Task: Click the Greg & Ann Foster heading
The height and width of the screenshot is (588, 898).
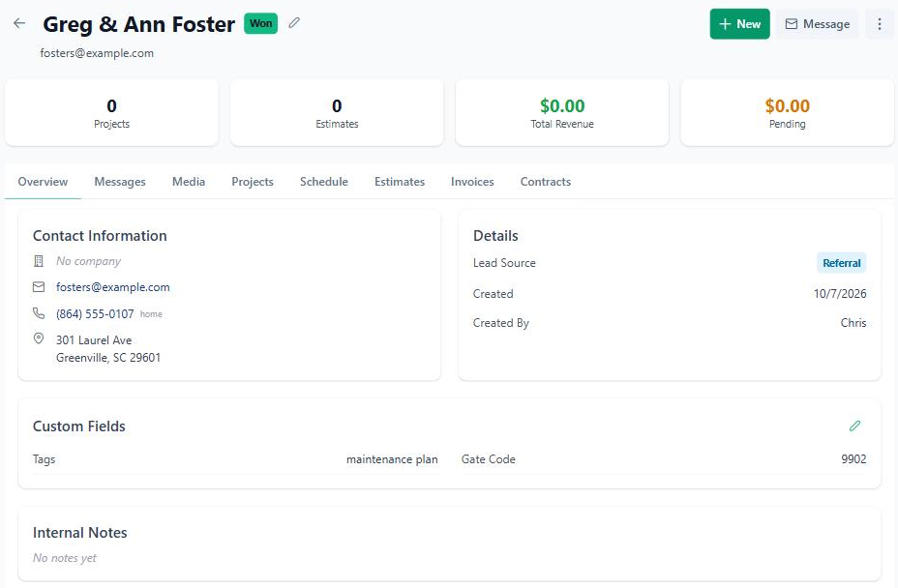Action: [139, 24]
